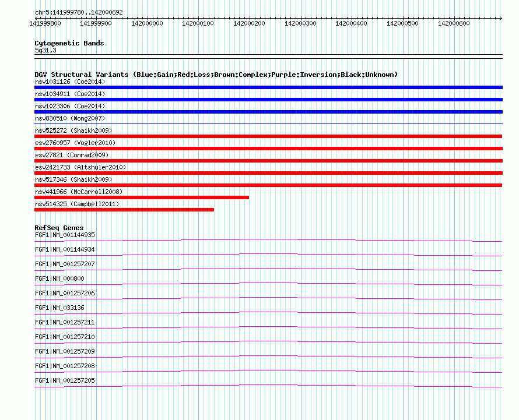Click the red loss bar under esv2421733
The image size is (519, 420).
click(x=268, y=173)
